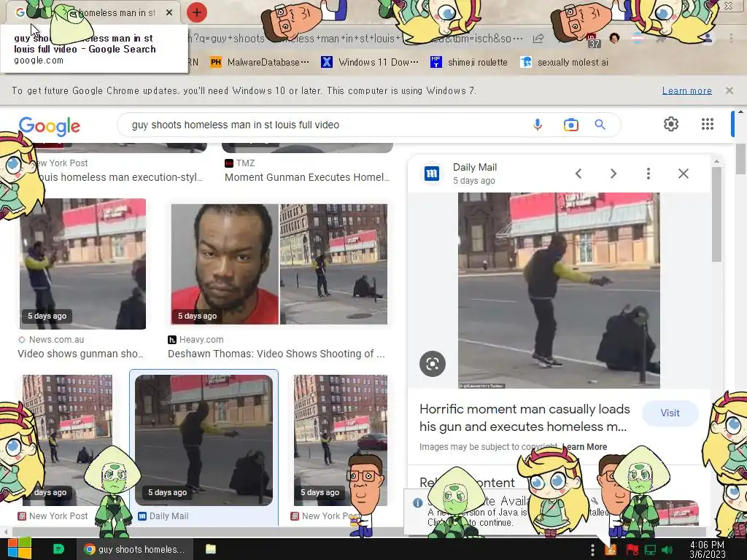Close the Daily Mail preview panel
This screenshot has width=747, height=560.
(x=684, y=174)
